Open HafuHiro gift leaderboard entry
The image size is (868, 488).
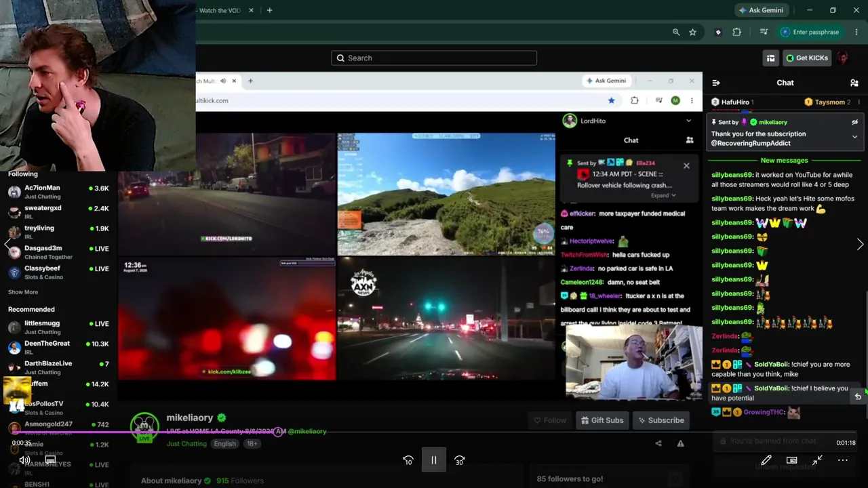(732, 102)
